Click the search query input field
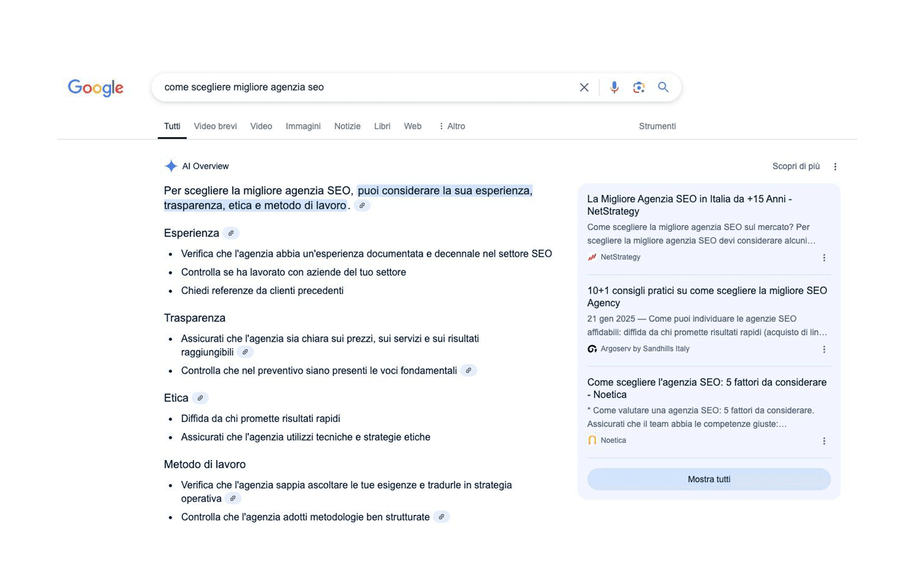 366,87
